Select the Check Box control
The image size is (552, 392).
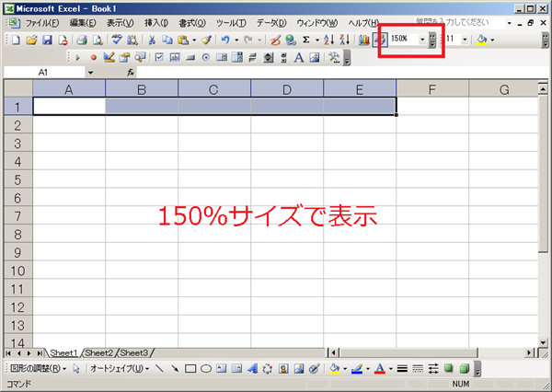click(159, 57)
